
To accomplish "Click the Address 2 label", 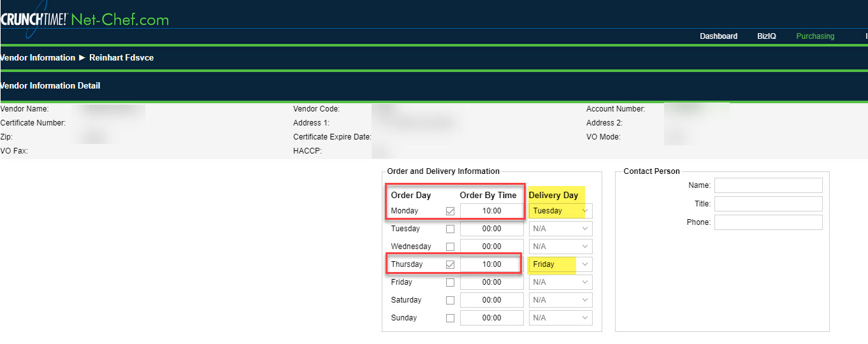I will (604, 123).
